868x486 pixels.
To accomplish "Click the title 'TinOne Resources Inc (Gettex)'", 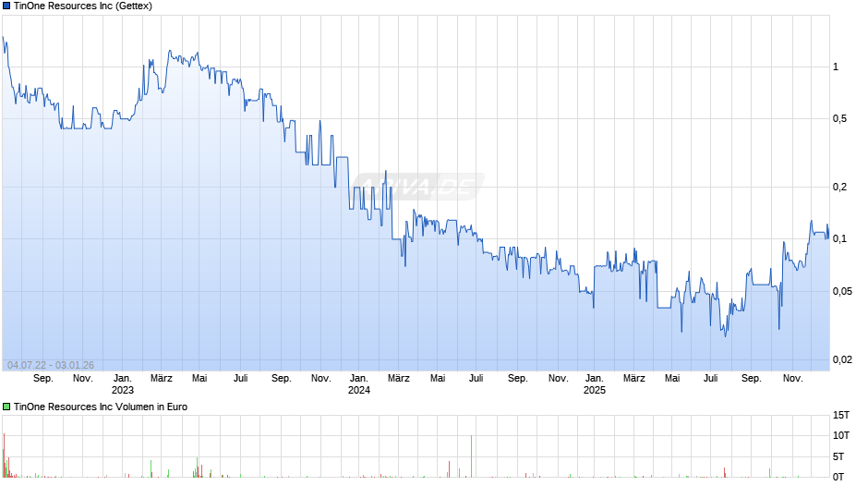I will pos(83,6).
